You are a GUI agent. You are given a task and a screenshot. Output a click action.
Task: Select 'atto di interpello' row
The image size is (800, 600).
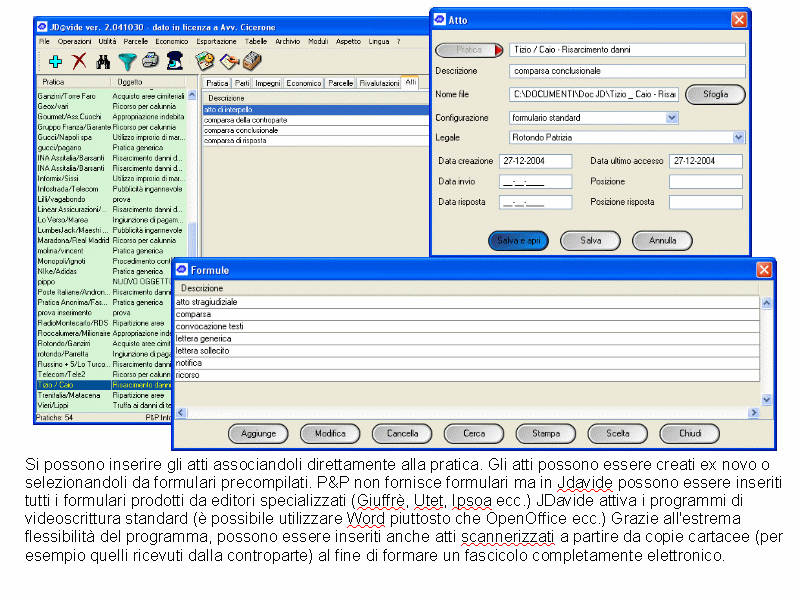click(316, 110)
